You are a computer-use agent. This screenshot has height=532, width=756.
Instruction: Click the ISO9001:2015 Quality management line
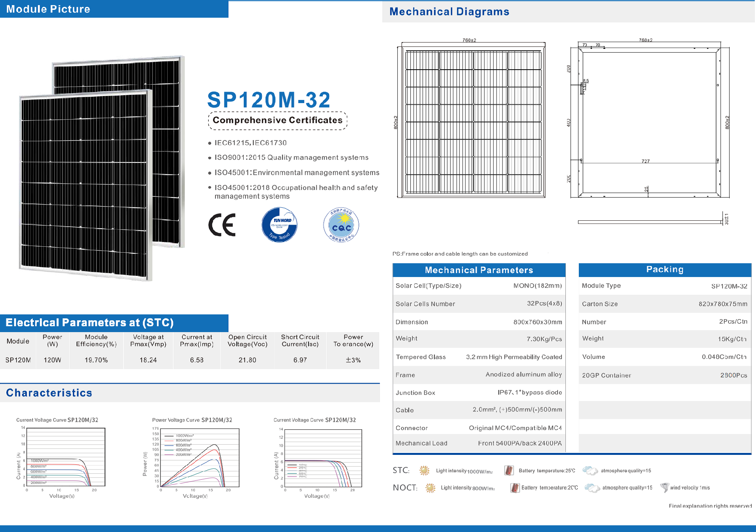point(291,157)
